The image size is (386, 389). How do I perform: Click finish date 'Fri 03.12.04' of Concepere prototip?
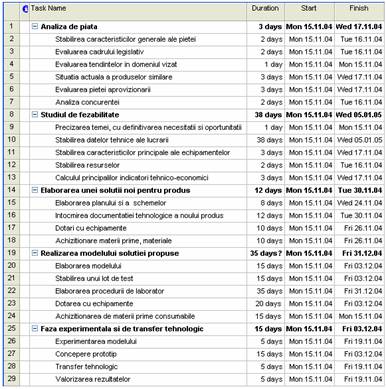(x=363, y=354)
